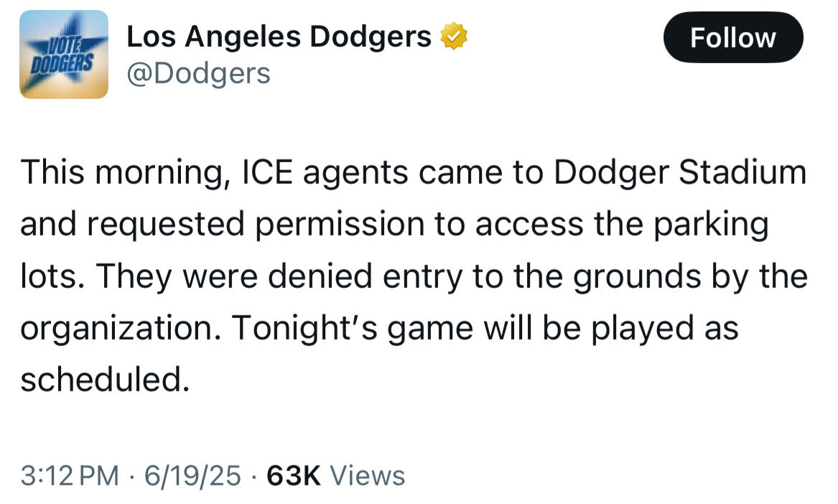Click the 3:12 PM timestamp
The height and width of the screenshot is (504, 838).
pos(70,475)
